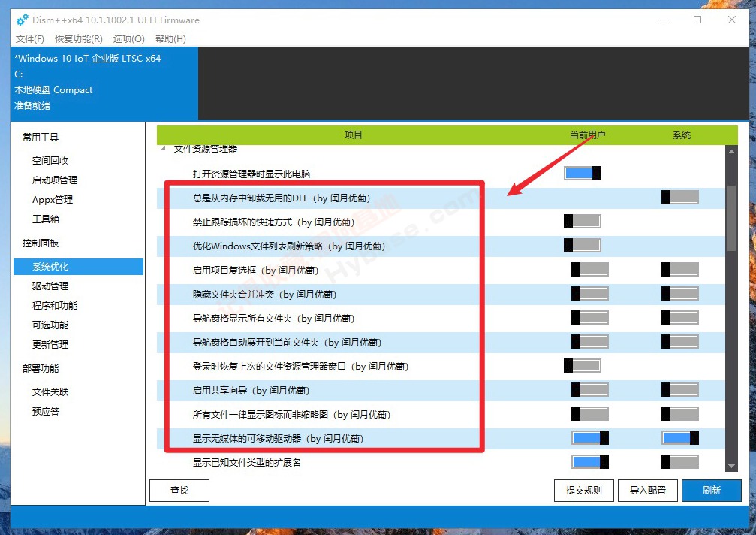Select the Windows 10 IoT 企业版 LTSC image tile

click(x=104, y=83)
